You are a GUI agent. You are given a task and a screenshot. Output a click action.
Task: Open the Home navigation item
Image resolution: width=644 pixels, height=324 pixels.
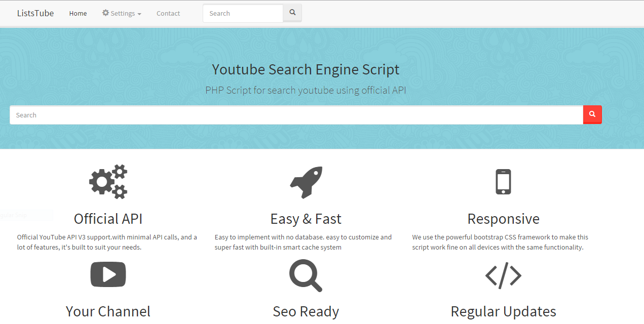tap(78, 14)
